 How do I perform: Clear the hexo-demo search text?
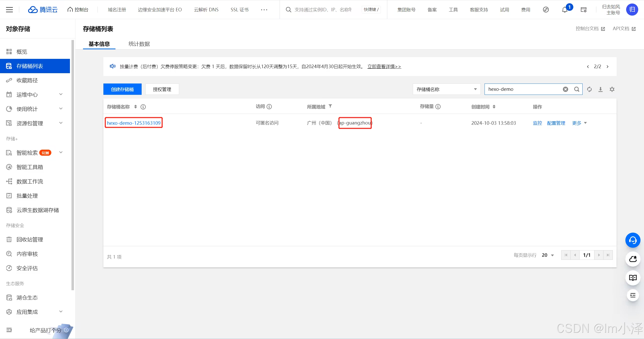pos(566,89)
